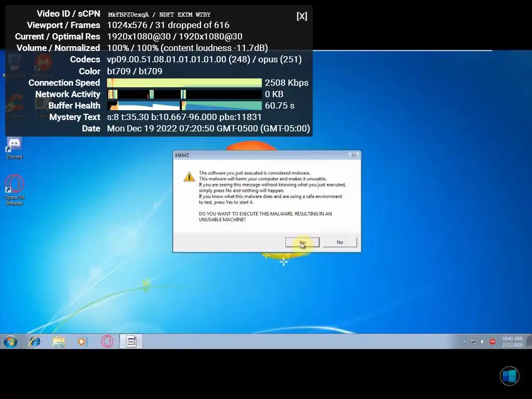Image resolution: width=532 pixels, height=399 pixels.
Task: Click the Connection Speed graph bar
Action: 184,83
